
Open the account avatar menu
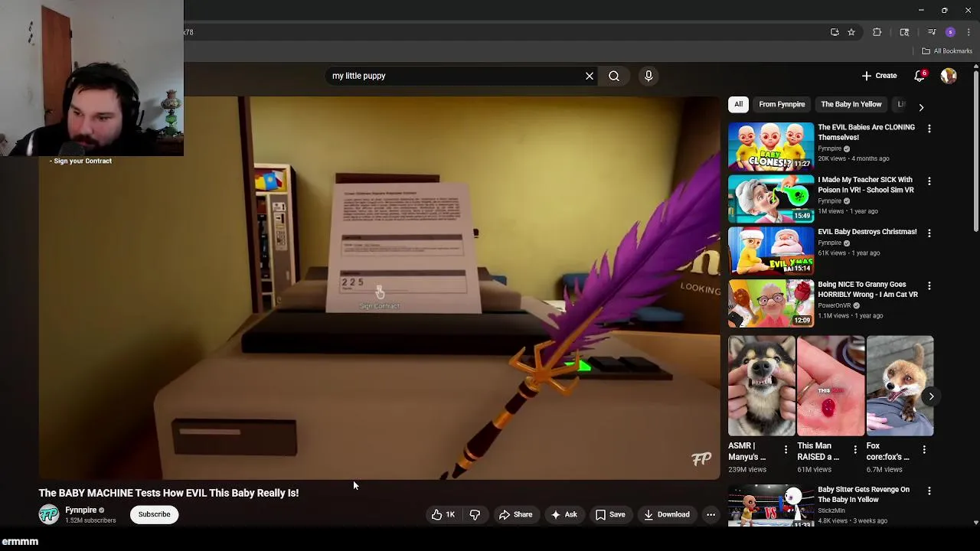(x=949, y=76)
